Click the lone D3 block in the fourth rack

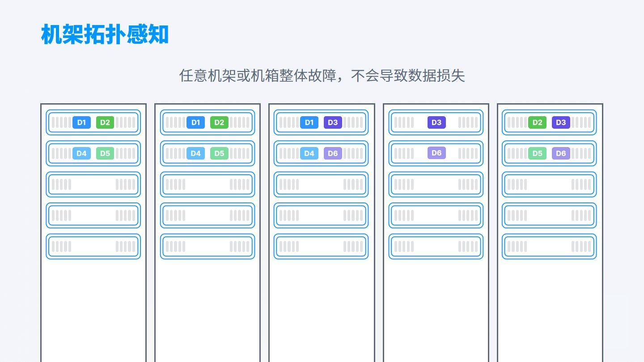pyautogui.click(x=436, y=122)
